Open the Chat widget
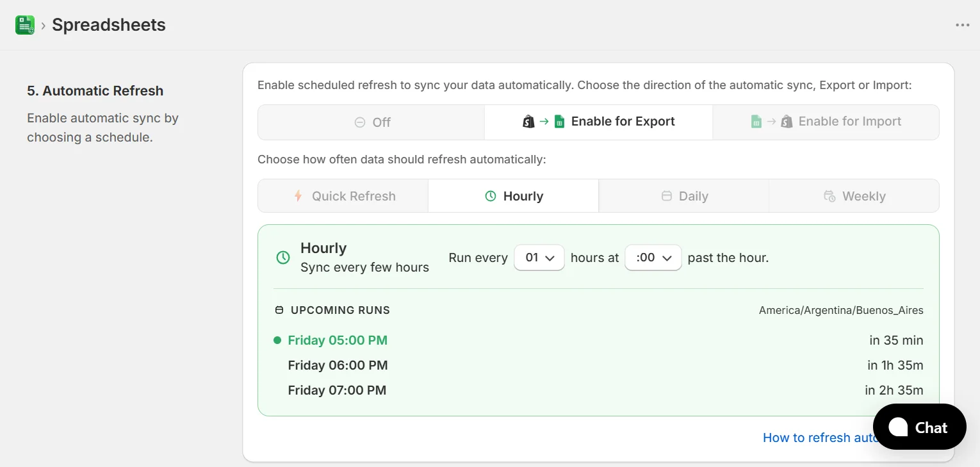 (x=919, y=427)
